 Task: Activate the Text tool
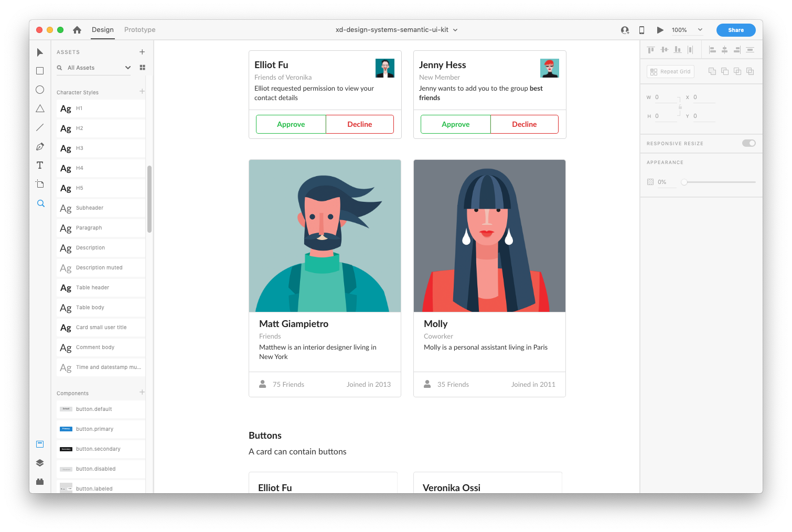click(40, 165)
